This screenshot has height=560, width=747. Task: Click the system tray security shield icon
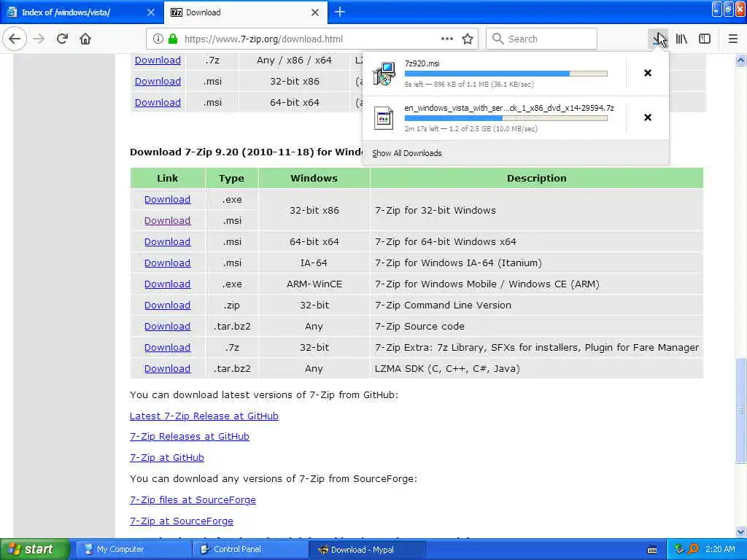pos(679,549)
